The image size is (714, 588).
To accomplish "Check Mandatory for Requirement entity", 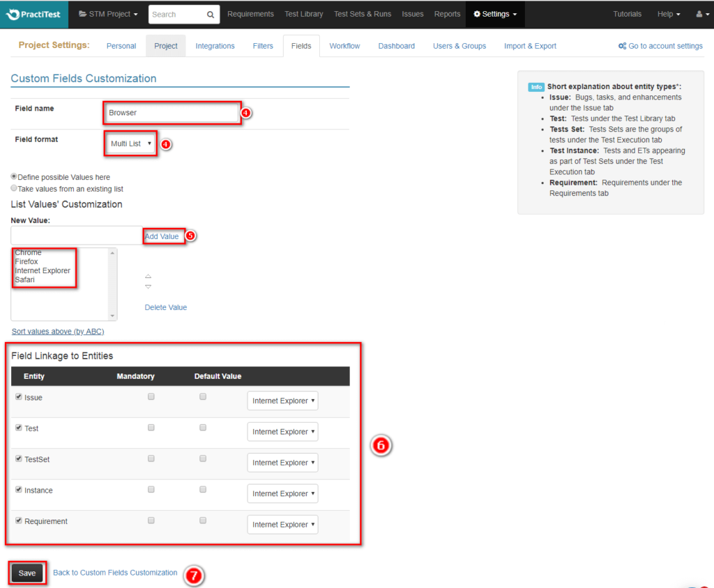I will coord(151,520).
